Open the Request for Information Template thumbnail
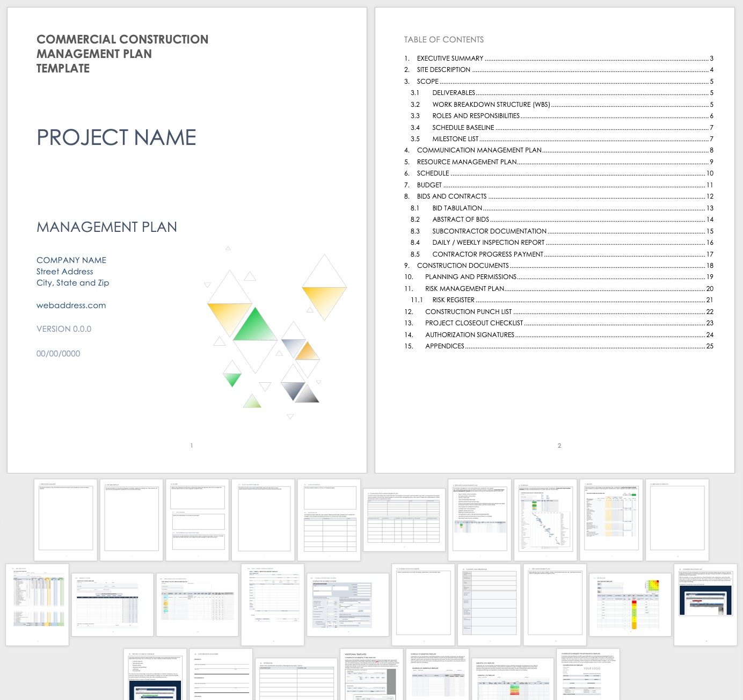This screenshot has width=743, height=700. click(588, 674)
